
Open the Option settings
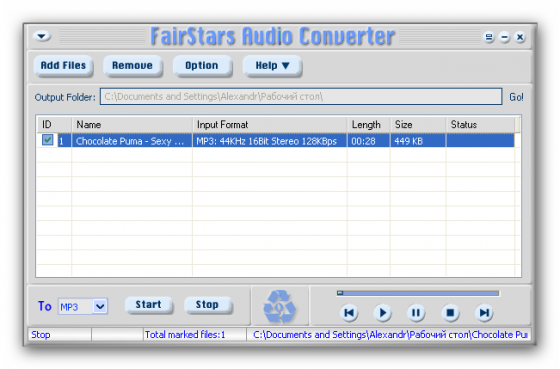point(202,66)
